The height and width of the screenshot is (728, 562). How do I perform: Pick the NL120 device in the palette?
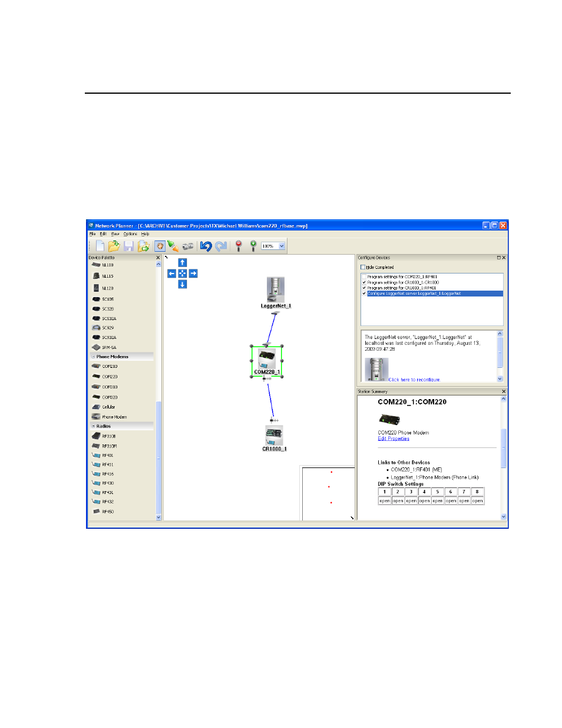coord(103,288)
